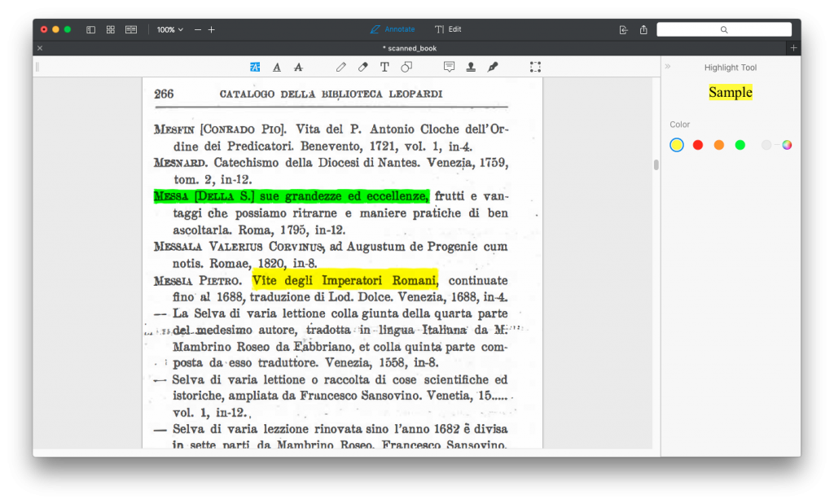Select the Underline text tool
Image resolution: width=834 pixels, height=504 pixels.
click(x=277, y=67)
